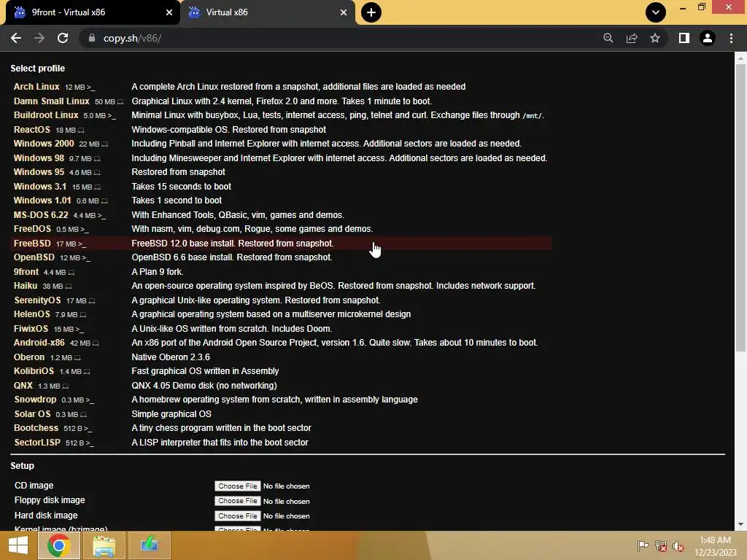Image resolution: width=747 pixels, height=560 pixels.
Task: Open the clock showing 1:48 AM
Action: tap(715, 546)
